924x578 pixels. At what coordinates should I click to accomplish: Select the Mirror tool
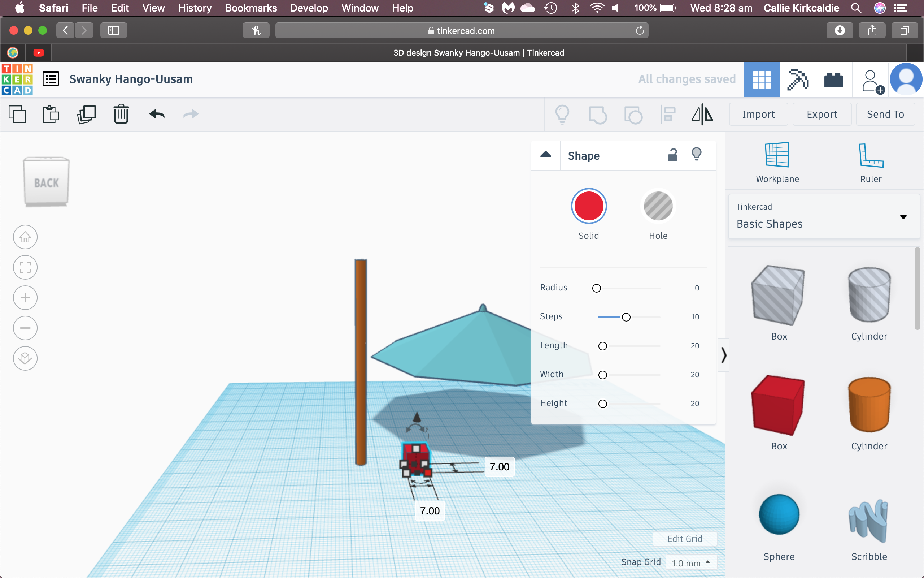[702, 114]
